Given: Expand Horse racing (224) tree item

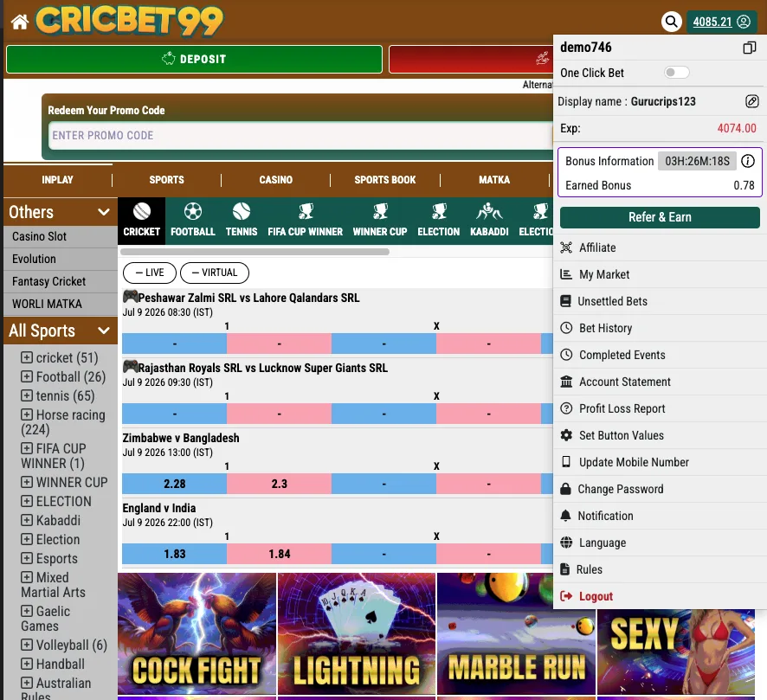Looking at the screenshot, I should tap(27, 414).
